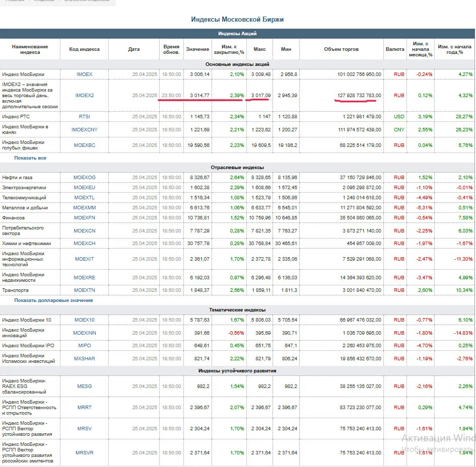Open the MOEXEU index link

85,188
